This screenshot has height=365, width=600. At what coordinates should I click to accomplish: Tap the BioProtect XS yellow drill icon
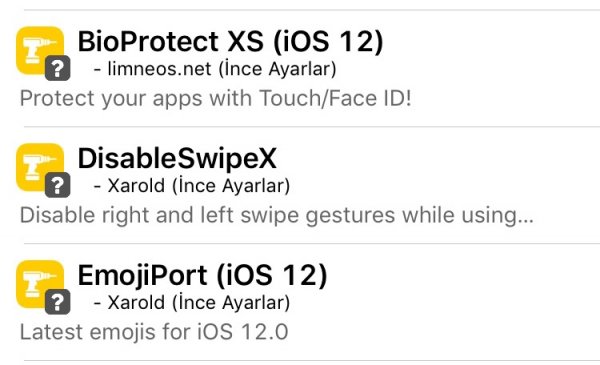coord(40,51)
